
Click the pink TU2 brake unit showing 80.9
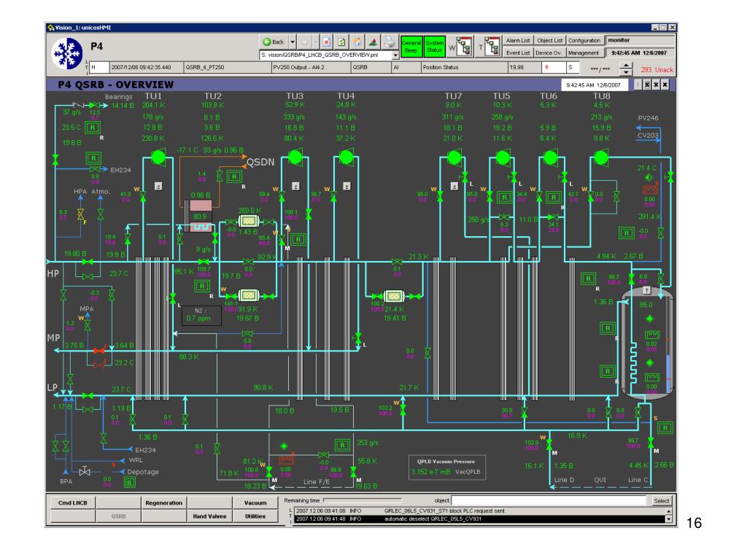pos(201,216)
